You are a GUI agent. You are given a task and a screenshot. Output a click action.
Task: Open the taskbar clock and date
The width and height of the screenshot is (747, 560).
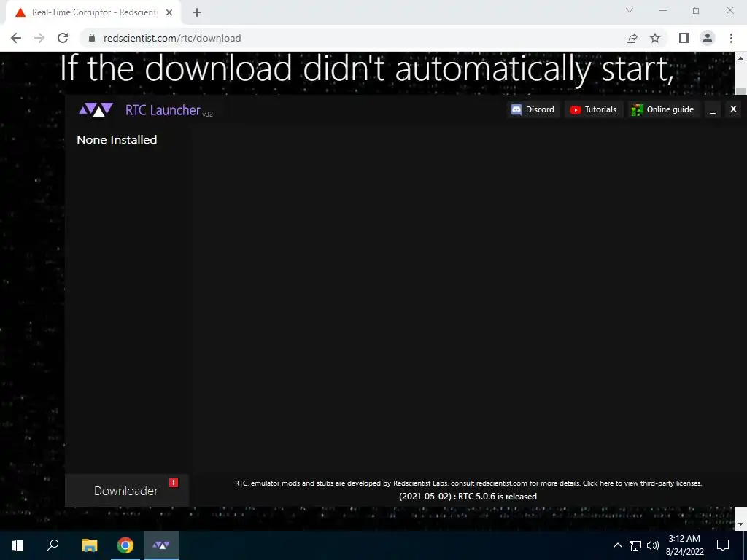[684, 545]
